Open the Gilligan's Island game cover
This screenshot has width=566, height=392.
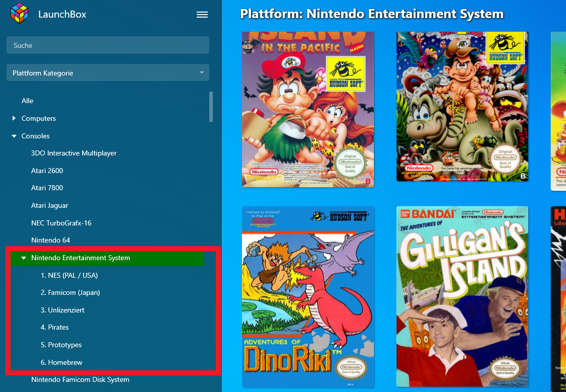point(462,297)
